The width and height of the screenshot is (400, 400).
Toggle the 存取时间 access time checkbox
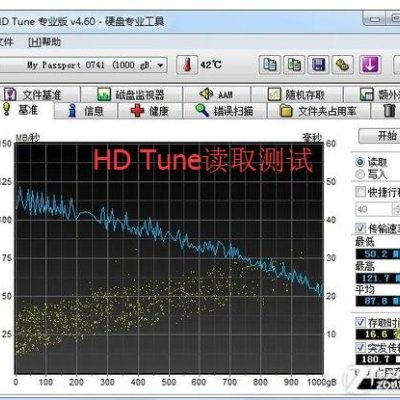(360, 322)
